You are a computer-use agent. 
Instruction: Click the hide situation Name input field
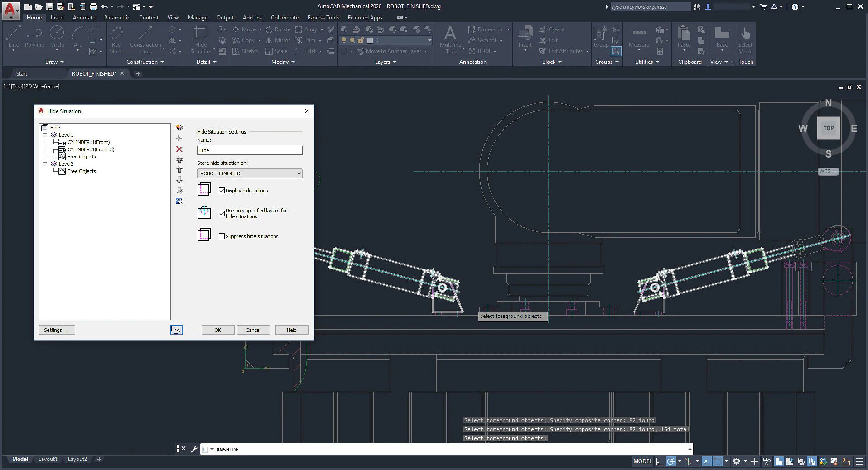(250, 150)
